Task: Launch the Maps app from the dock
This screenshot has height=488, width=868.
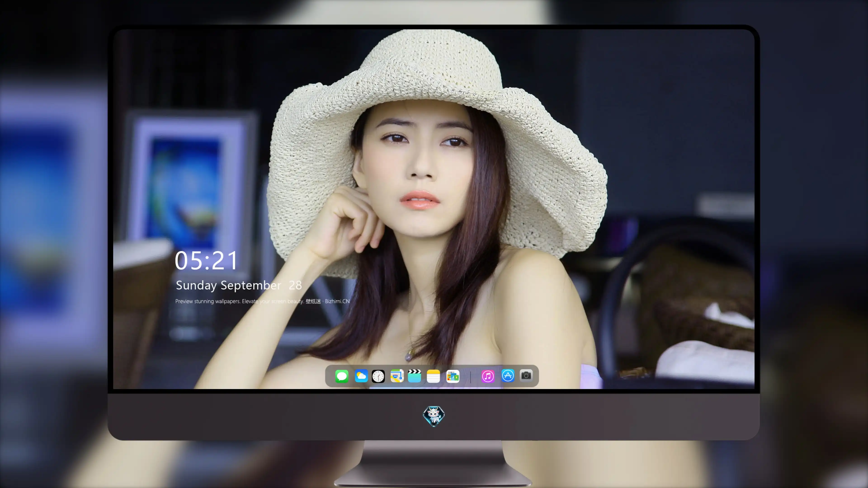Action: tap(397, 376)
